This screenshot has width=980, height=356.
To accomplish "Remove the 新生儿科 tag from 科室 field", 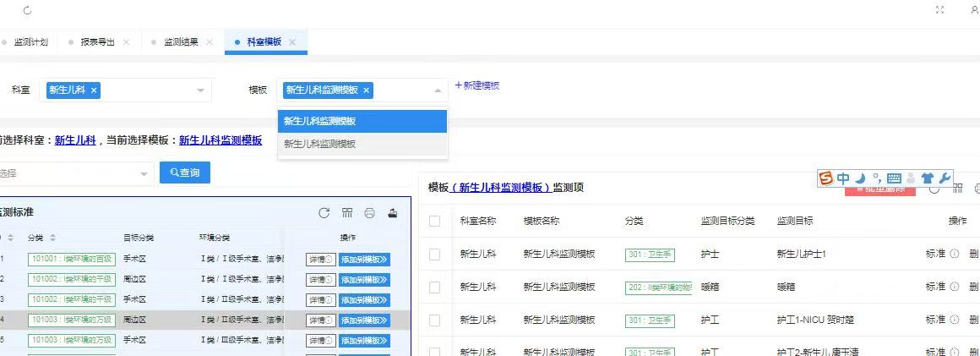I will (94, 90).
